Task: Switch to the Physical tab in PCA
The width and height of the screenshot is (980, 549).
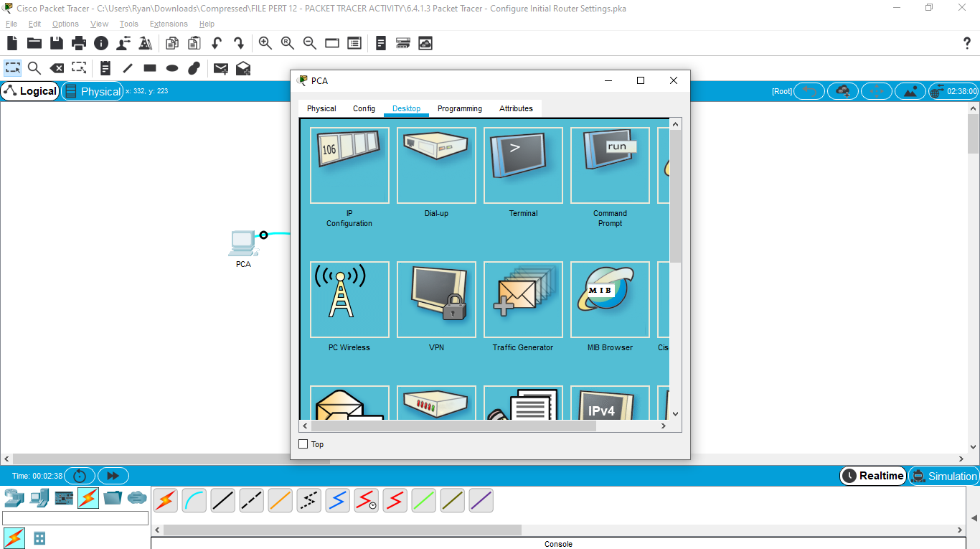Action: coord(321,108)
